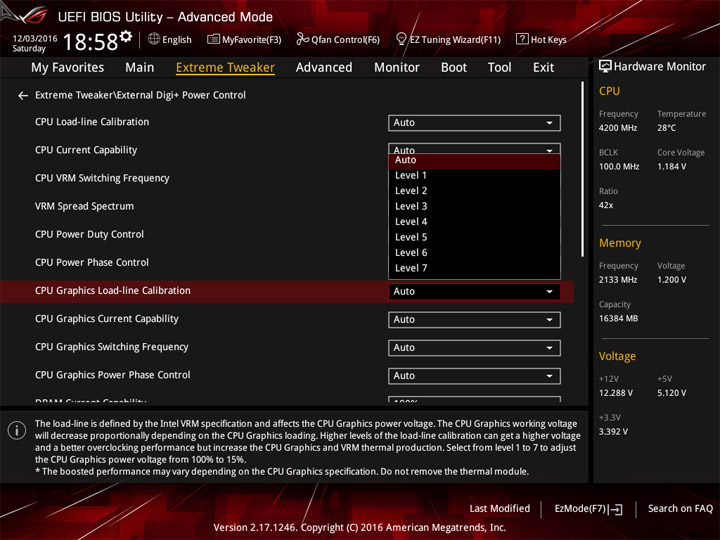Open the Monitor tab
The width and height of the screenshot is (720, 540).
(397, 68)
